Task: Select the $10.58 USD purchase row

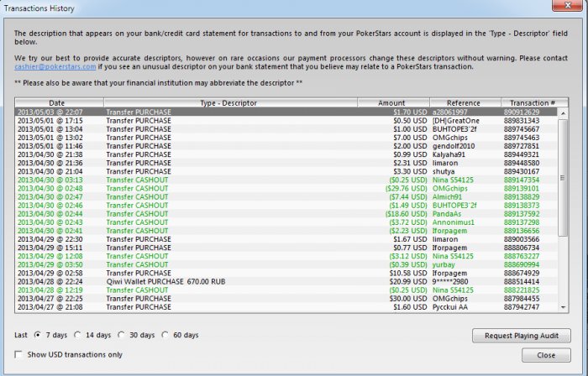Action: click(x=286, y=273)
